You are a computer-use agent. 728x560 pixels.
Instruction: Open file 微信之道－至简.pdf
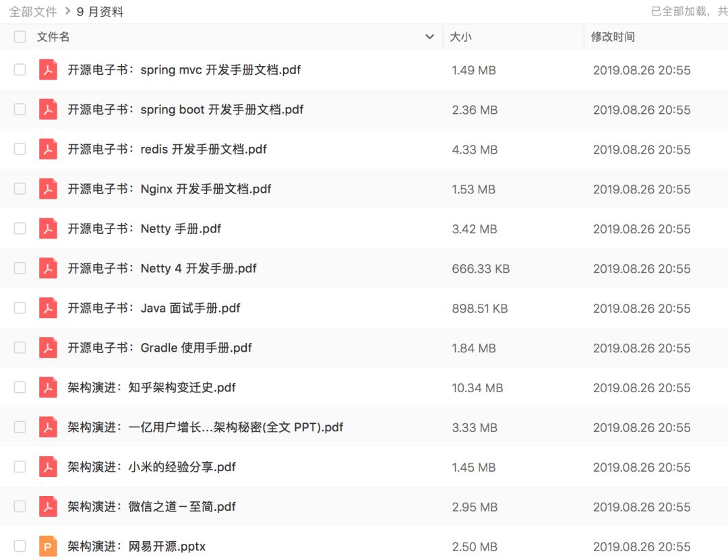[x=152, y=507]
